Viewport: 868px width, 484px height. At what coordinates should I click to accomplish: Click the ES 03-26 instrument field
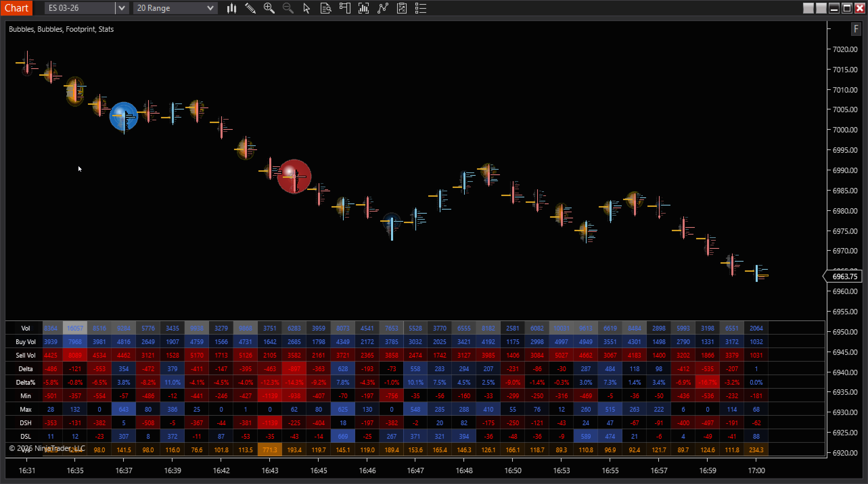click(x=80, y=8)
